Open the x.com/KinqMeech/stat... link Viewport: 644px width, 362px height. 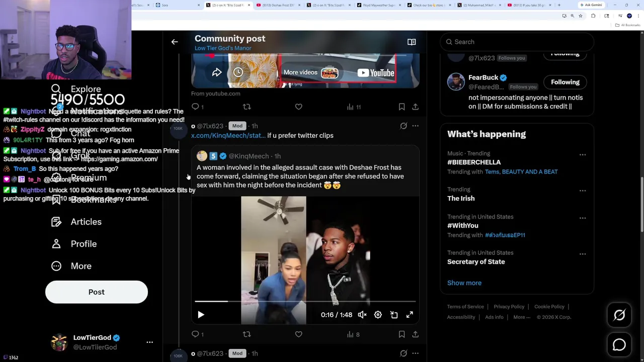coord(228,135)
